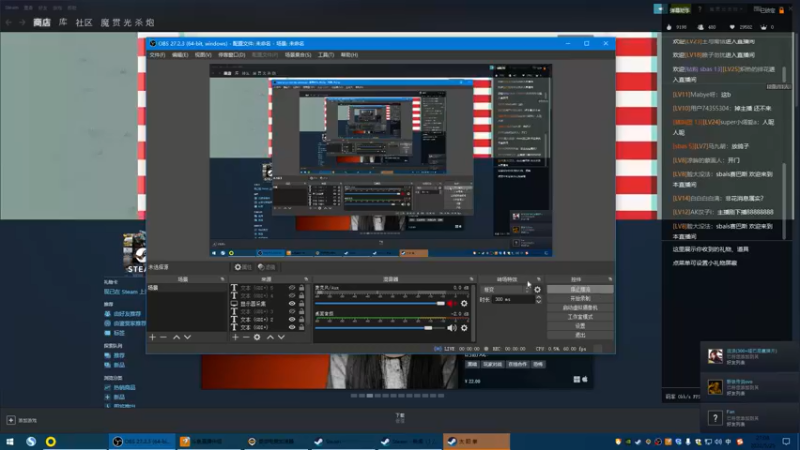Move scene down with arrow icon
Image resolution: width=800 pixels, height=450 pixels.
pyautogui.click(x=187, y=337)
